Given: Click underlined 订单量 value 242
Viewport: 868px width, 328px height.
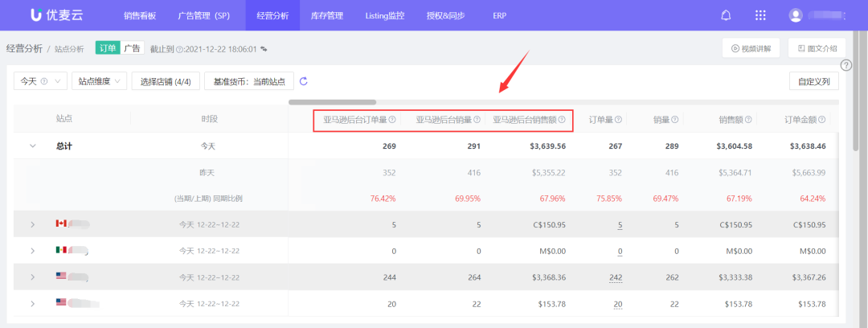Looking at the screenshot, I should [x=616, y=277].
